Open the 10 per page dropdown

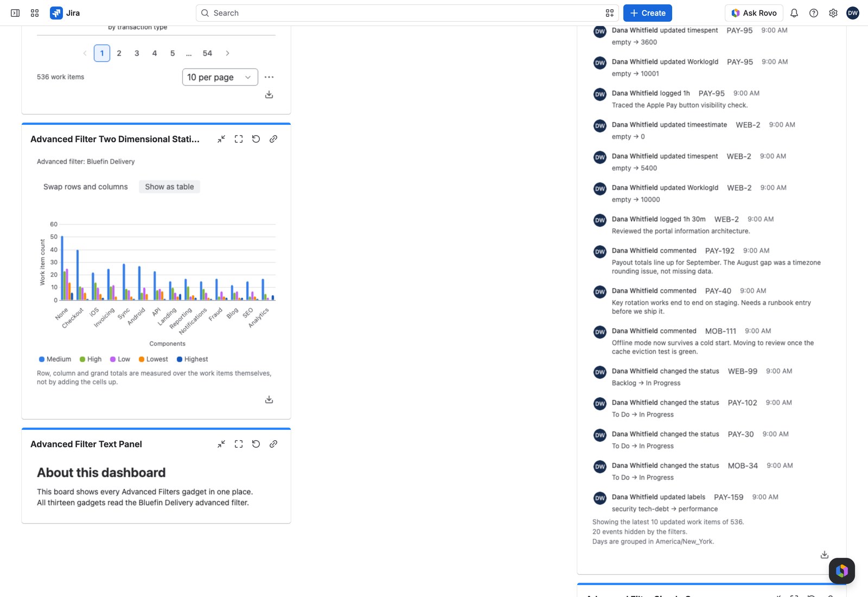(x=220, y=77)
